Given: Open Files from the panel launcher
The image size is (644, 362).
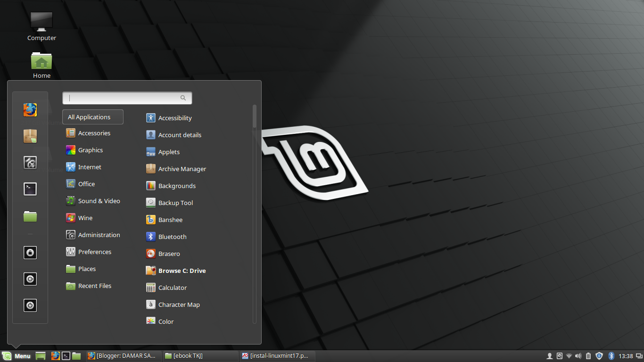Looking at the screenshot, I should pyautogui.click(x=76, y=356).
